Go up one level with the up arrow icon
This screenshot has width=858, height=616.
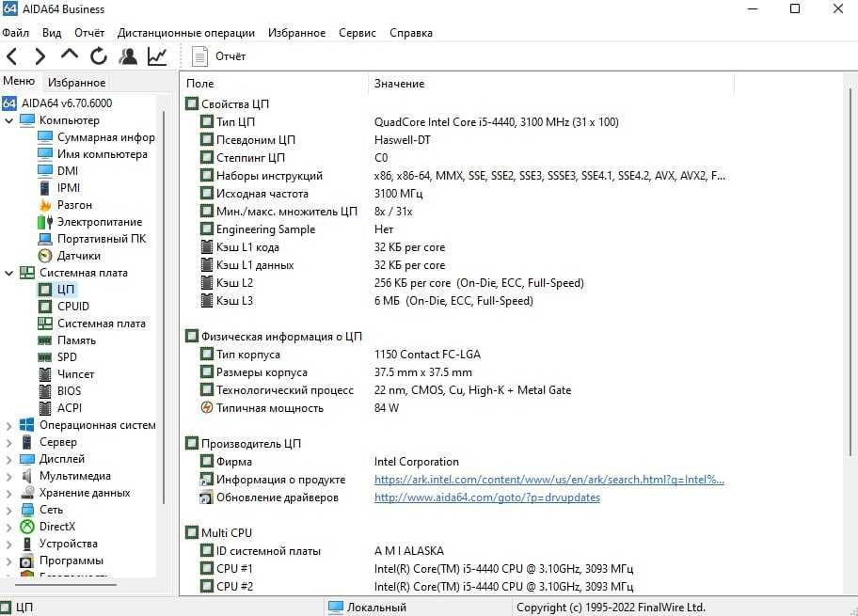click(x=70, y=55)
